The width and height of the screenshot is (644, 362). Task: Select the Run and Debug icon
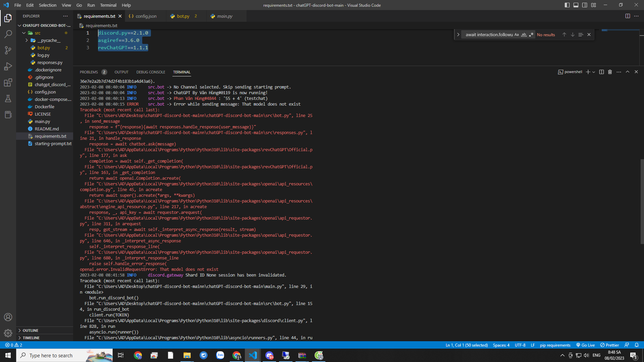[x=8, y=66]
